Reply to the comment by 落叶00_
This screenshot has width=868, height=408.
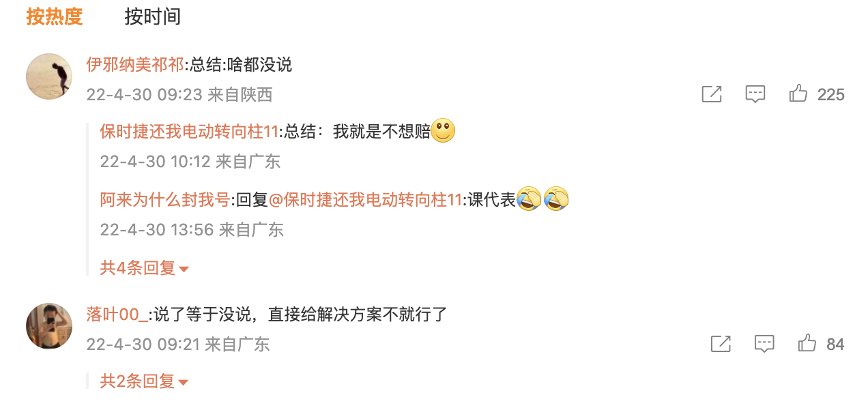(x=764, y=343)
